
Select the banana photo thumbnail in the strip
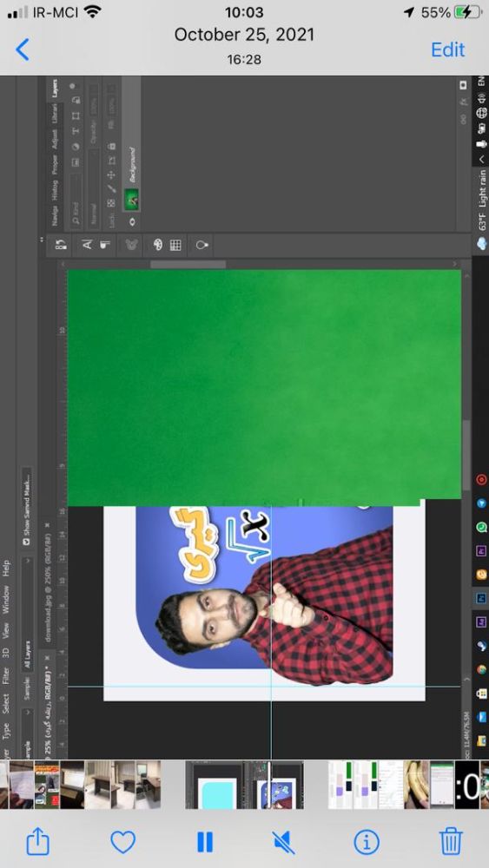point(416,785)
